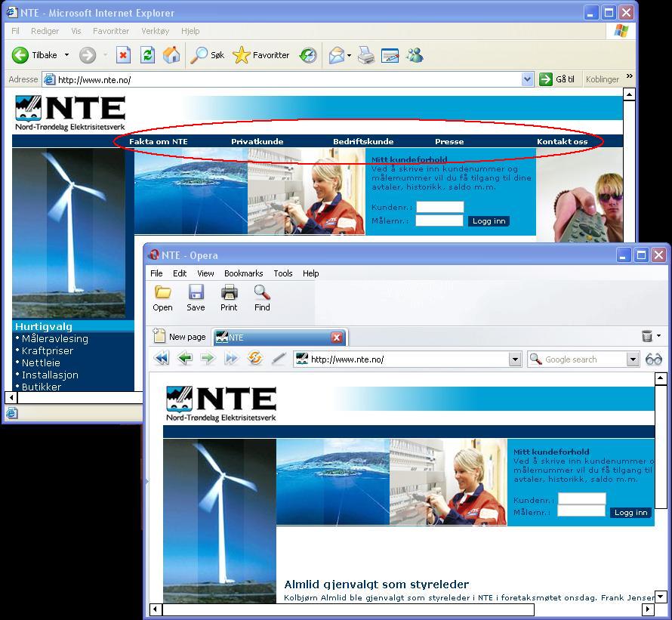Click Logg inn button in Internet Explorer page

(489, 221)
